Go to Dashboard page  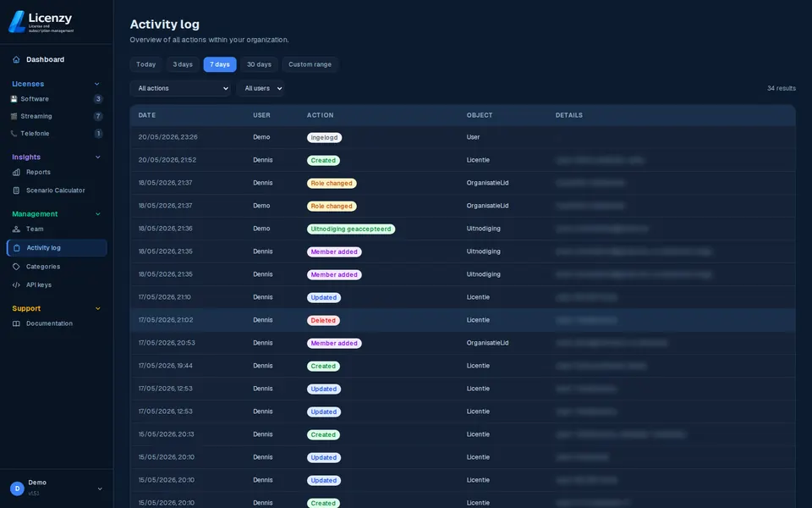point(45,59)
